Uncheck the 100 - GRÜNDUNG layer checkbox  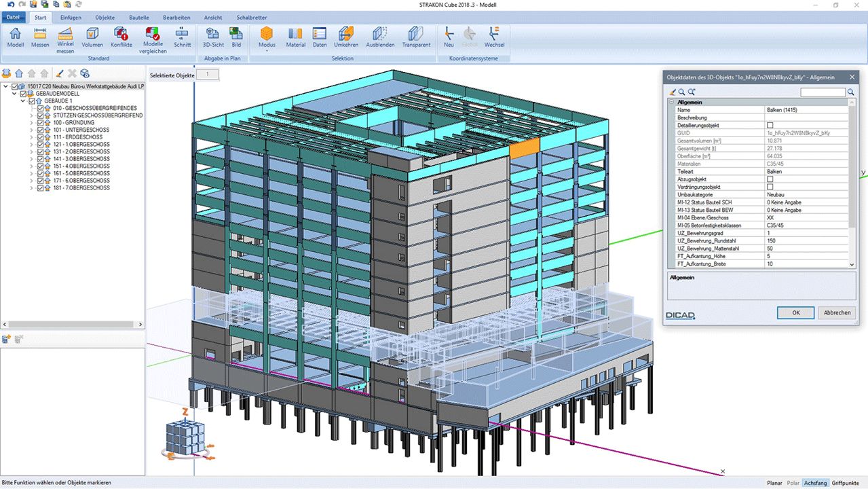coord(40,123)
